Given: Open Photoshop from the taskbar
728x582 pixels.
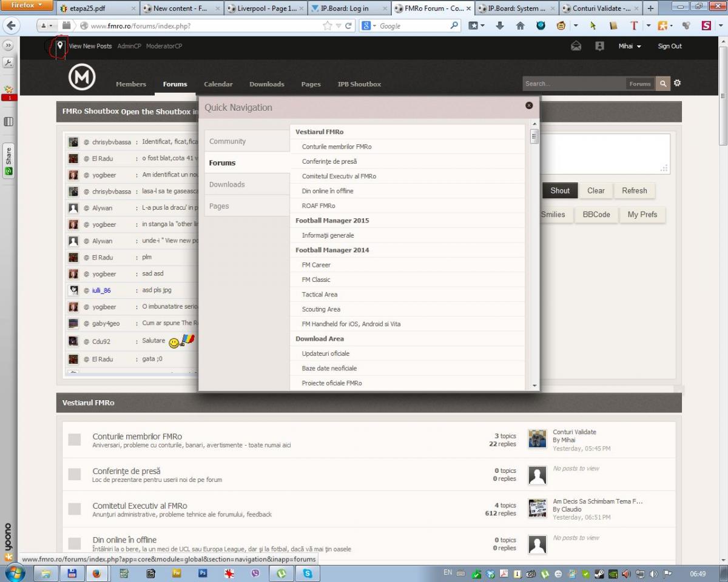Looking at the screenshot, I should coord(203,573).
